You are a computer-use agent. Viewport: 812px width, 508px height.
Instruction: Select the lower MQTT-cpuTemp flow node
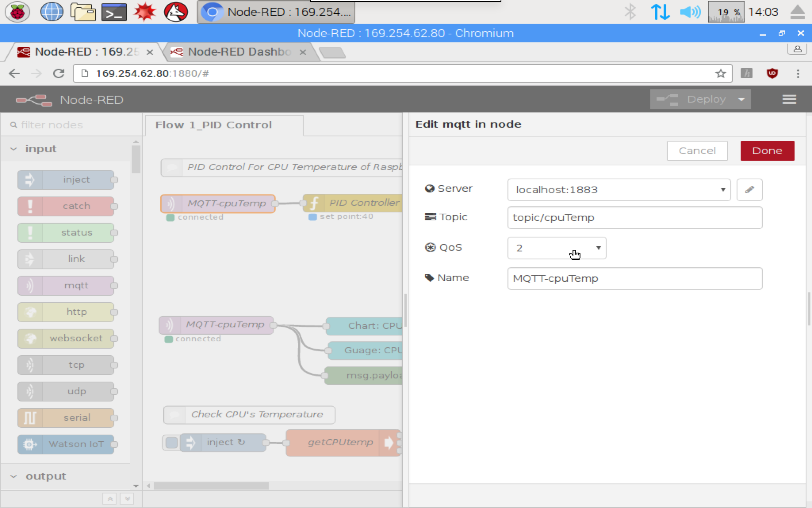coord(216,325)
